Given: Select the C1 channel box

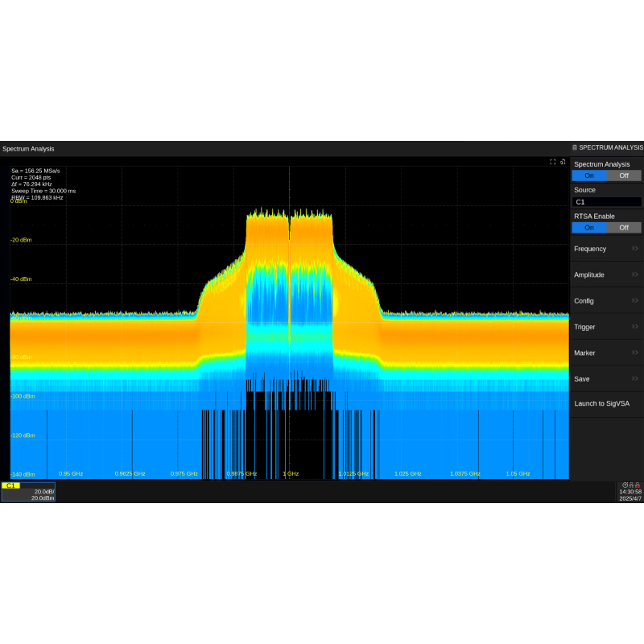Looking at the screenshot, I should click(28, 492).
